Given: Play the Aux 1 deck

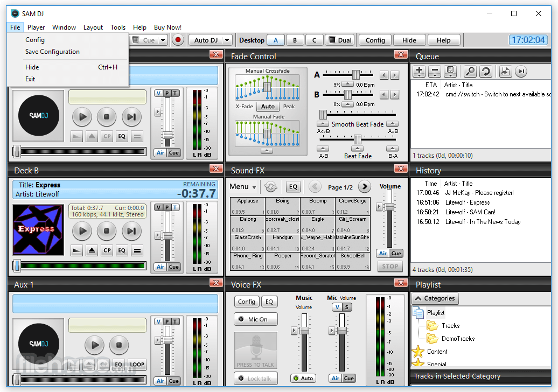Looking at the screenshot, I should 94,345.
